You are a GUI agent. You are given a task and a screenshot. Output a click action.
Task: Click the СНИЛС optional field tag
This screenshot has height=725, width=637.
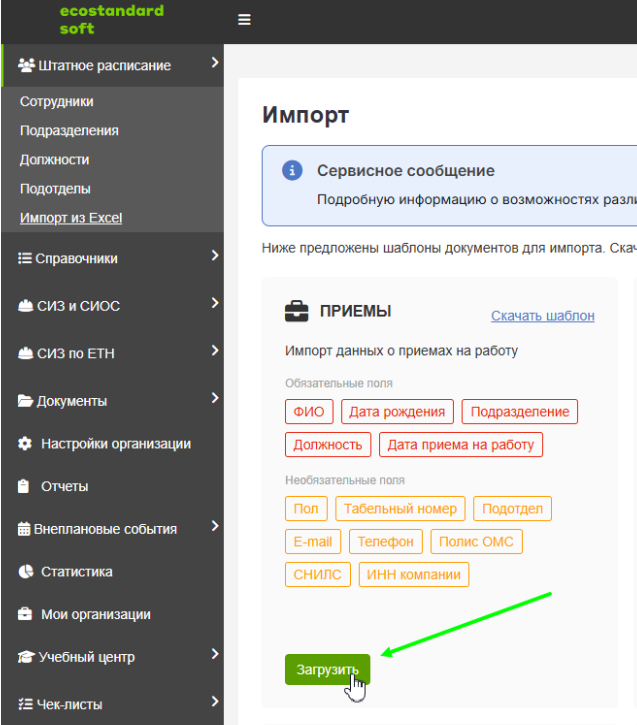coord(318,574)
